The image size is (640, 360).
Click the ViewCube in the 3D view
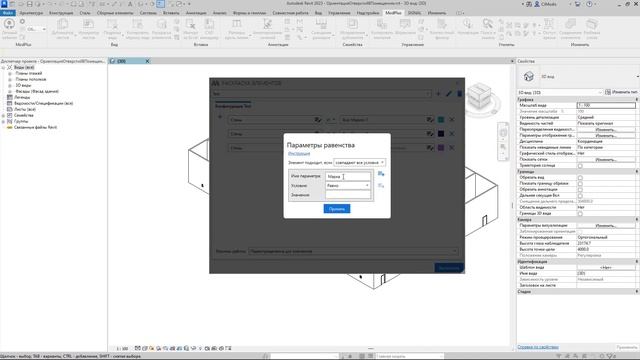pos(480,97)
